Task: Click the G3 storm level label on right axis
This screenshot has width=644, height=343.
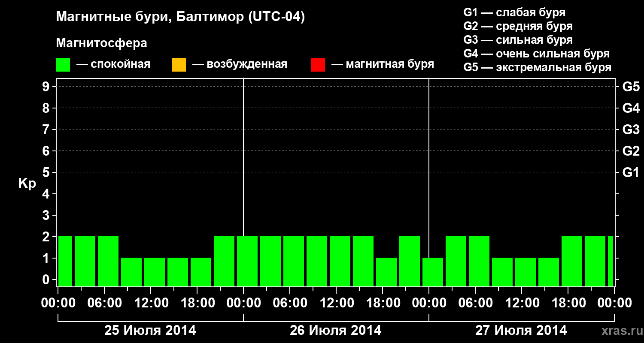Action: [631, 129]
